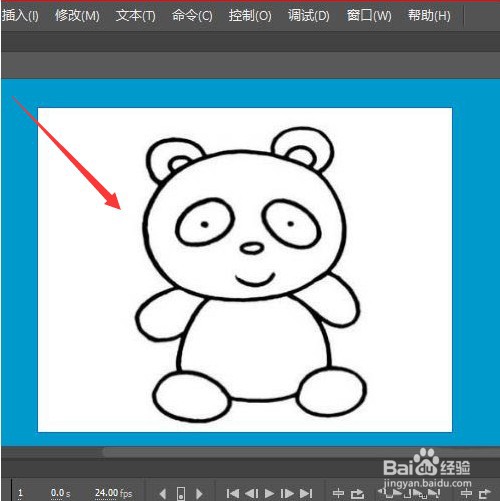
Task: Go to the first frame
Action: tap(232, 493)
